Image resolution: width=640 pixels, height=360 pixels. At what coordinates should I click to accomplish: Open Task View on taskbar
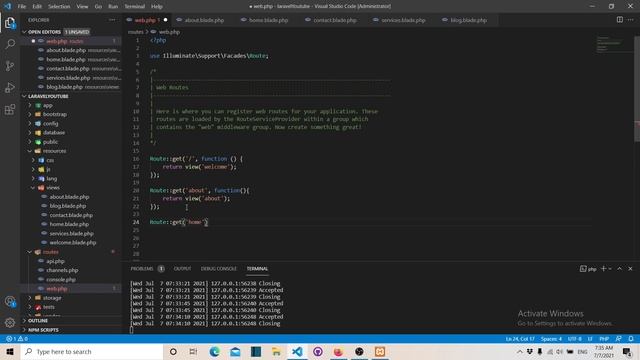[193, 351]
